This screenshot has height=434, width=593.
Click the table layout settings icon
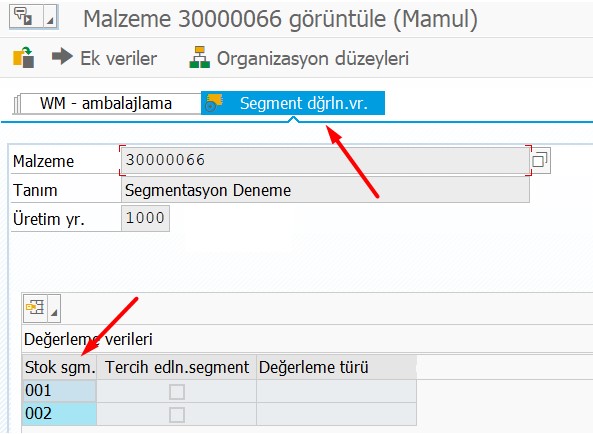tap(35, 308)
